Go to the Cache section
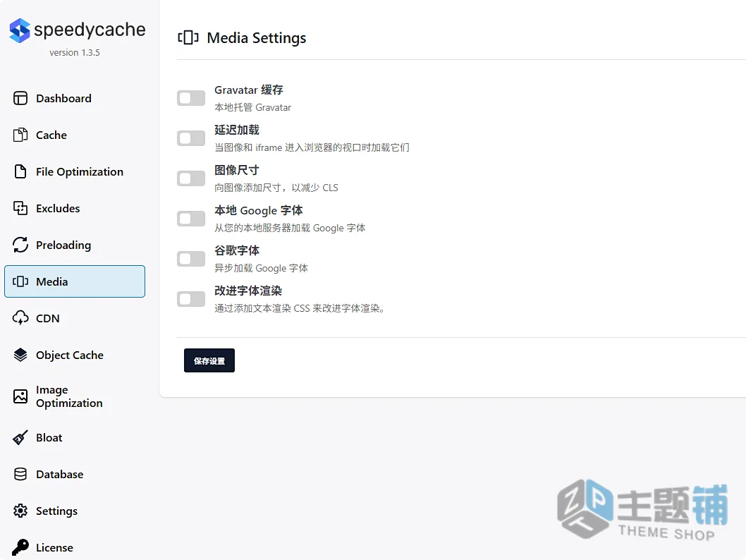This screenshot has width=746, height=560. (x=51, y=135)
